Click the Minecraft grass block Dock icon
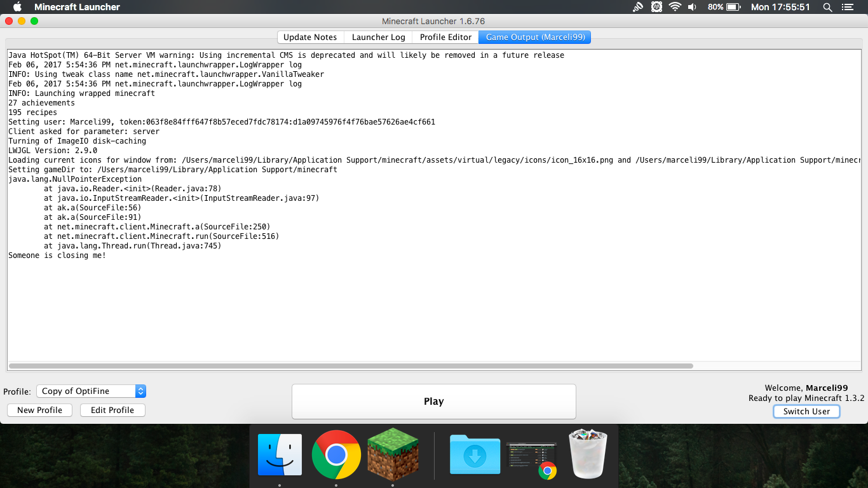868x488 pixels. point(393,454)
